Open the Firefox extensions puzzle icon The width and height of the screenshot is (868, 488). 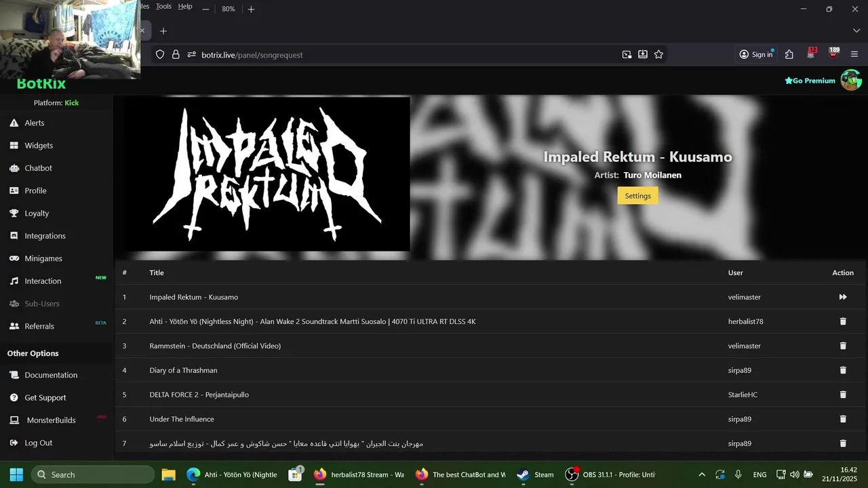[x=789, y=54]
